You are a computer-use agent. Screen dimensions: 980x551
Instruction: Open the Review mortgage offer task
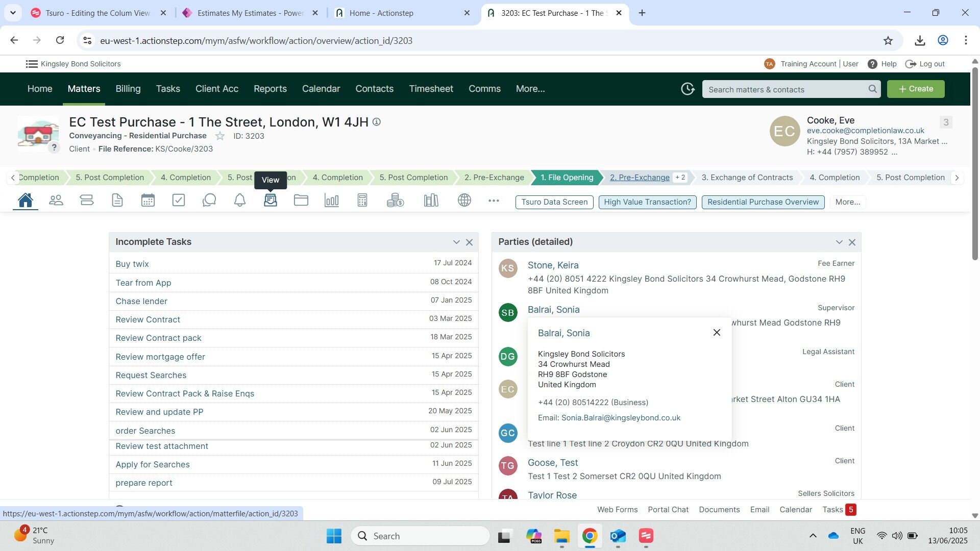tap(160, 357)
